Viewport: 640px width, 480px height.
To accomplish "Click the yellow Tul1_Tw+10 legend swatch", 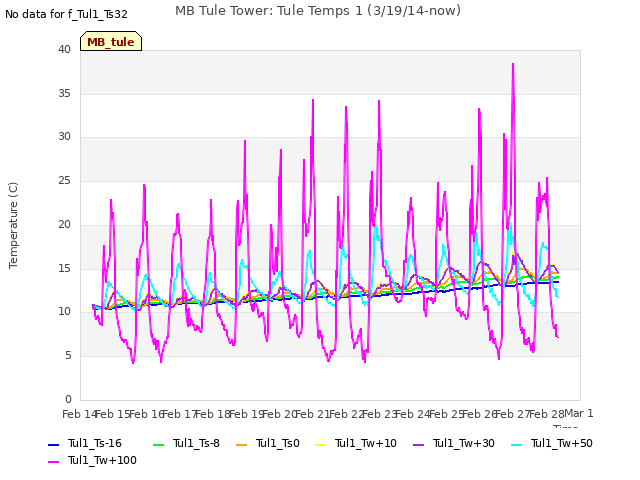I will [320, 444].
